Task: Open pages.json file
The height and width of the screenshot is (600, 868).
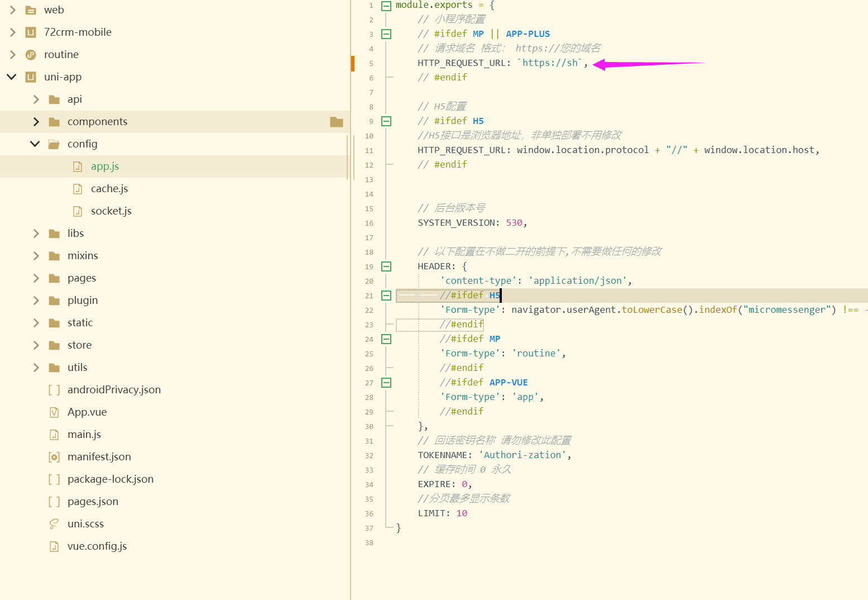Action: click(93, 502)
